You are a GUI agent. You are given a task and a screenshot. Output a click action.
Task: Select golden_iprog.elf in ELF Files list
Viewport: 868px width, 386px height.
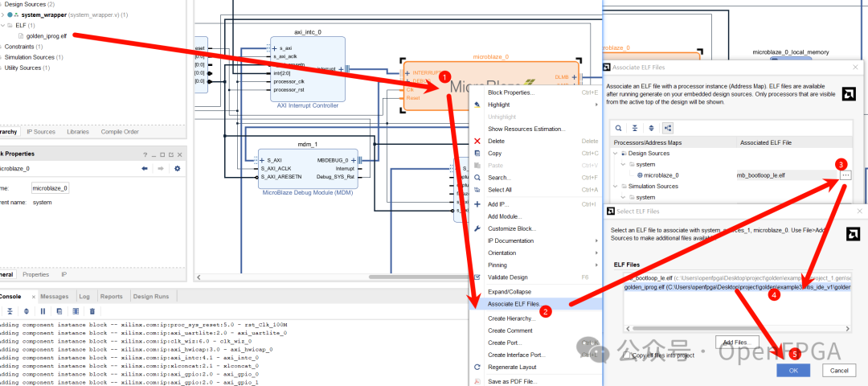pyautogui.click(x=738, y=288)
